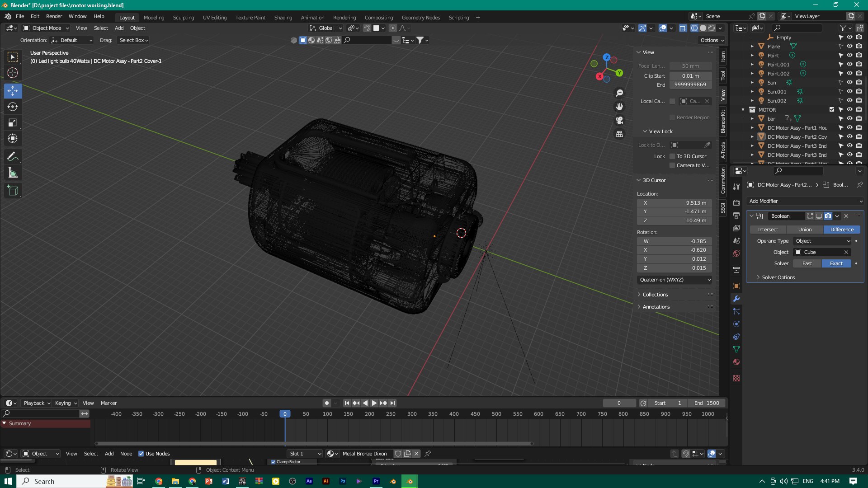Open the Object Data properties tab icon
The height and width of the screenshot is (488, 868).
[736, 349]
